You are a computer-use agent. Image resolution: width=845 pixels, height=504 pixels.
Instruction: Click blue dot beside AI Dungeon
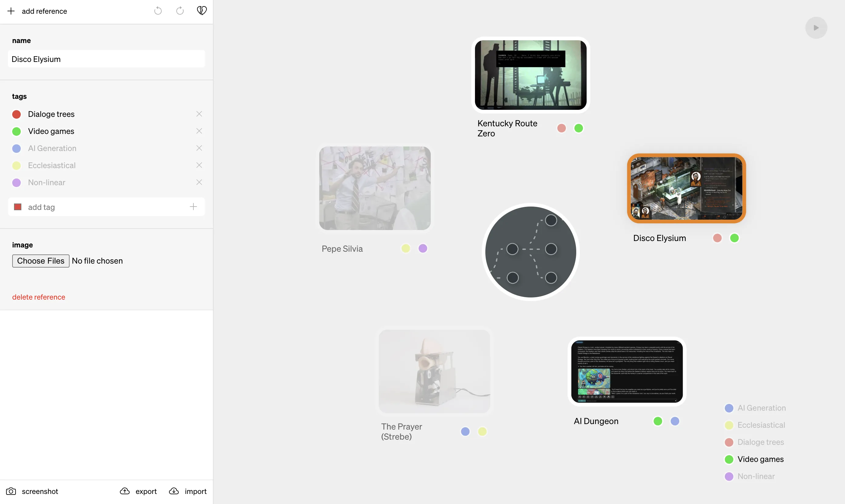[675, 421]
